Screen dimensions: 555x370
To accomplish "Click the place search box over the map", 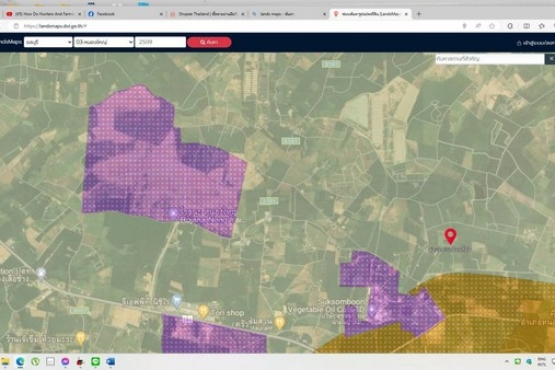I will tap(490, 59).
